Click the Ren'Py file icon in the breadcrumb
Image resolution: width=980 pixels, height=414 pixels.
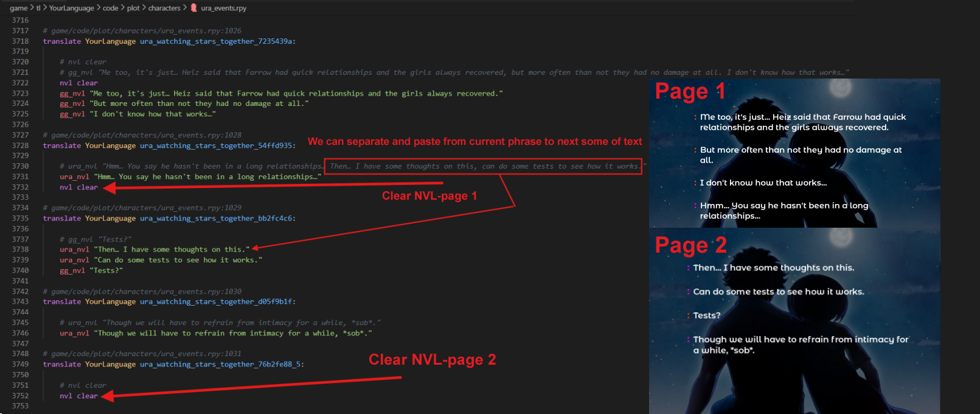(x=194, y=8)
